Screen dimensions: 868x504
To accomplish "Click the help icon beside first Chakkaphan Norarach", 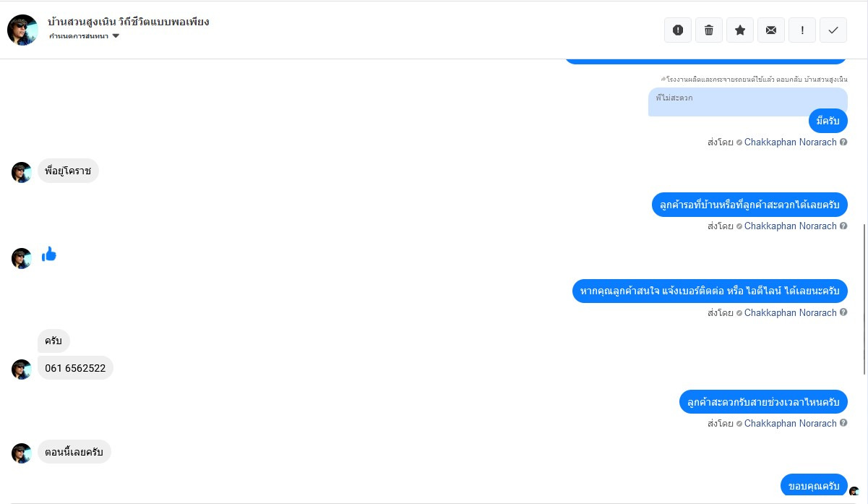I will 843,142.
